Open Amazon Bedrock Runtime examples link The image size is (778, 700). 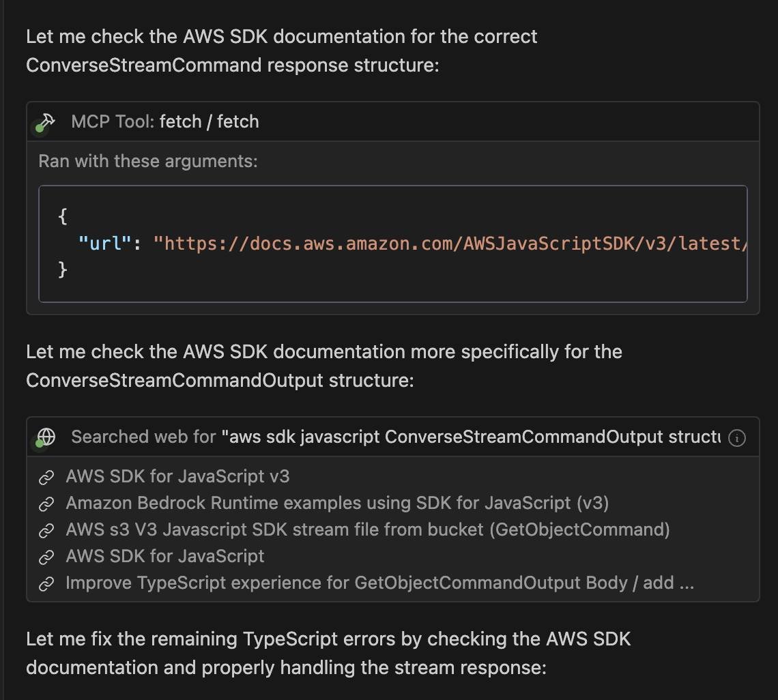coord(337,503)
